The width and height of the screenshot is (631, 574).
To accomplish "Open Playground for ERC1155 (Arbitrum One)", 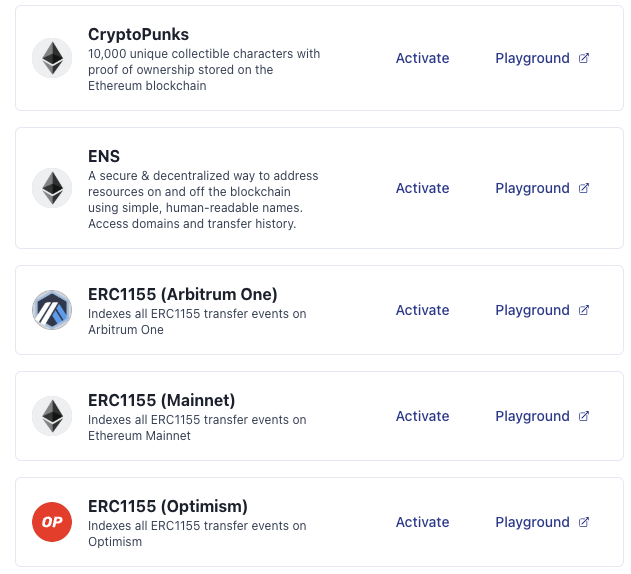I will click(x=532, y=310).
